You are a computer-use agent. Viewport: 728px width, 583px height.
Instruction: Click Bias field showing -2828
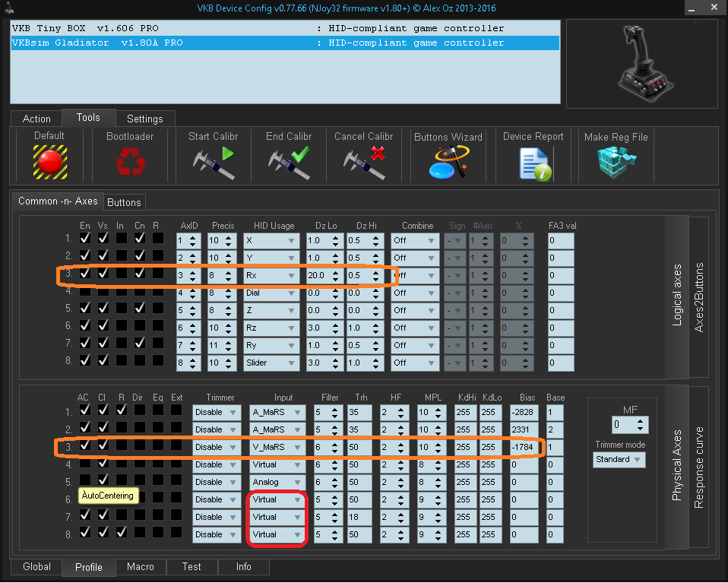coord(524,412)
